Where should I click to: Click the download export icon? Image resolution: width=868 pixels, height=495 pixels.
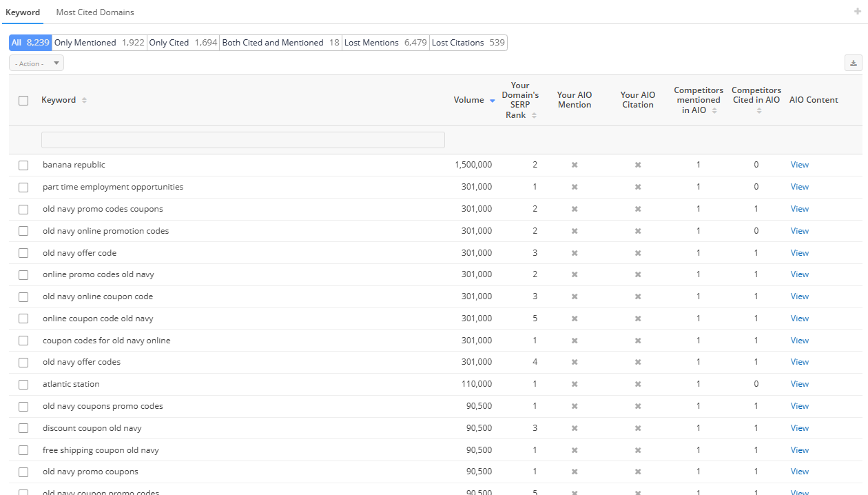pos(854,63)
